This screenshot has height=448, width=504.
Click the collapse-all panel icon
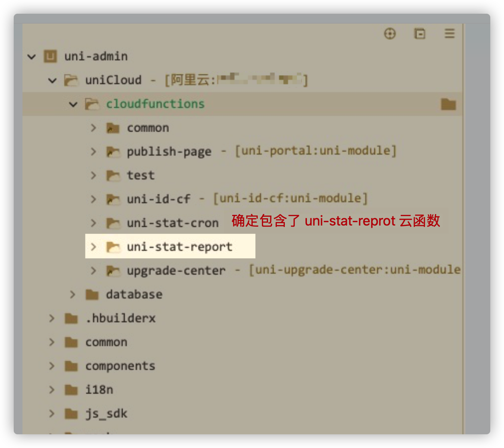420,34
